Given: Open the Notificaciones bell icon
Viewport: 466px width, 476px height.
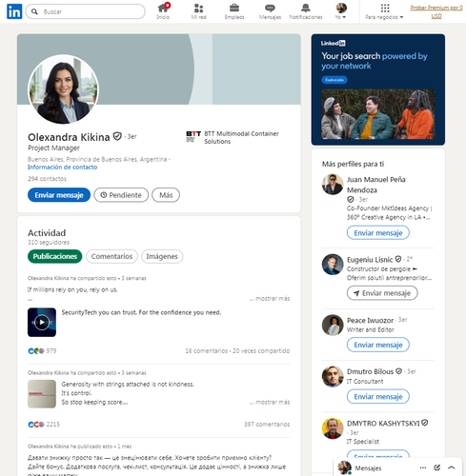Looking at the screenshot, I should coord(306,8).
